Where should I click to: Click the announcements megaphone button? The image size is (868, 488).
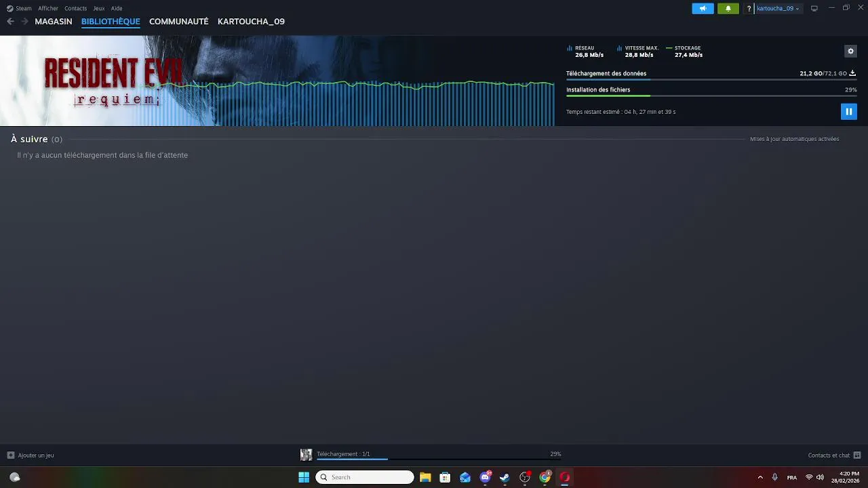point(703,8)
